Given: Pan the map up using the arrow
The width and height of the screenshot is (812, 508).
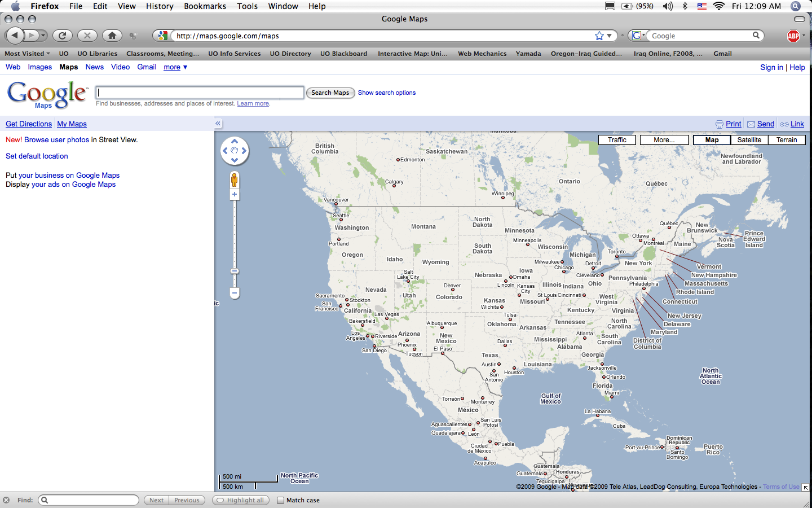Looking at the screenshot, I should click(235, 142).
